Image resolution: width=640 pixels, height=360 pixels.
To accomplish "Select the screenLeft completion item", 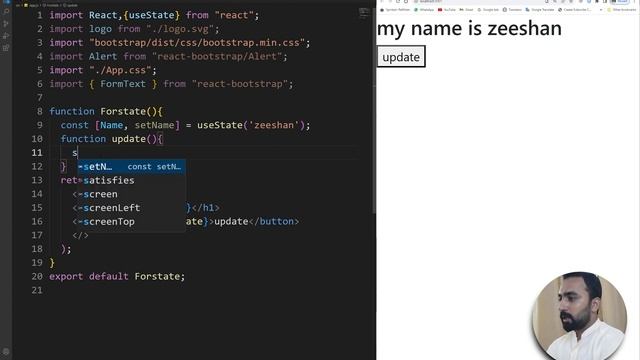I will (131, 208).
